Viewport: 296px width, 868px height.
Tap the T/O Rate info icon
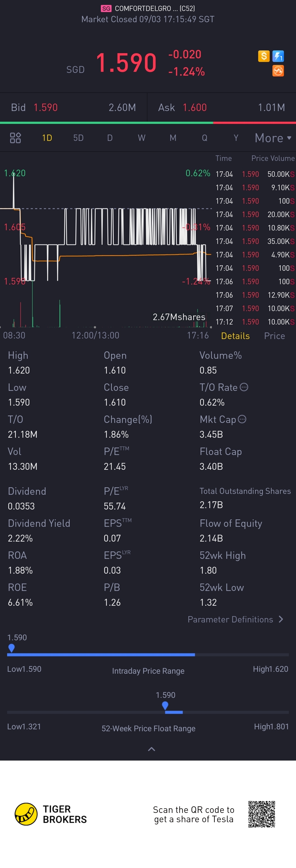pyautogui.click(x=244, y=387)
